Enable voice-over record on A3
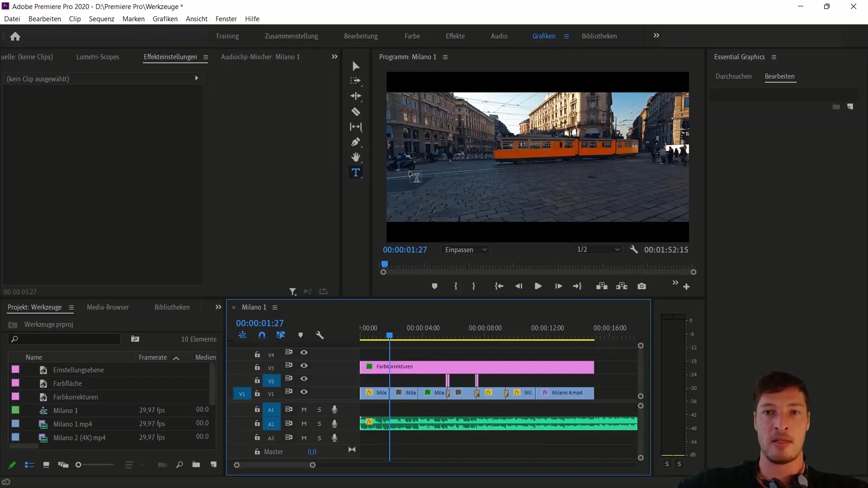Viewport: 868px width, 488px height. pyautogui.click(x=335, y=438)
